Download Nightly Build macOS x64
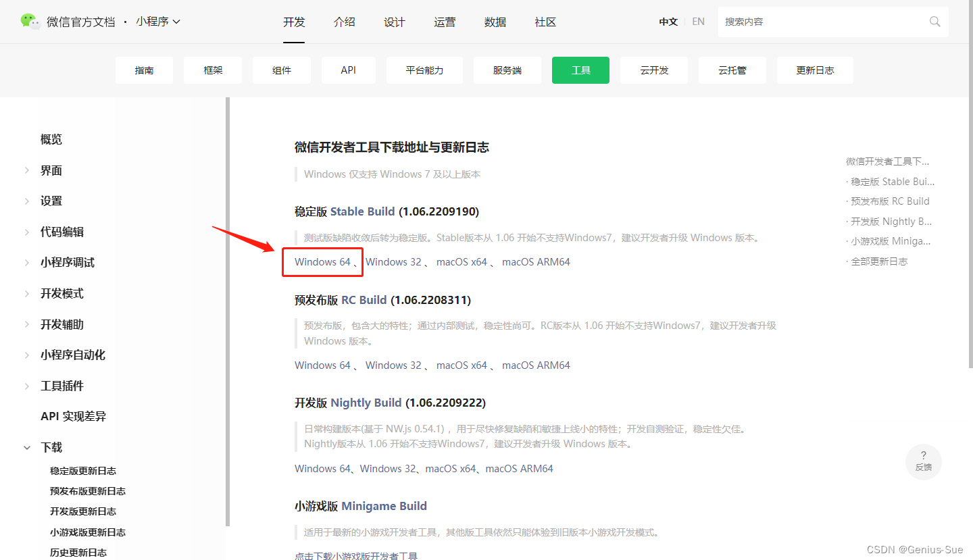The width and height of the screenshot is (973, 560). coord(451,469)
